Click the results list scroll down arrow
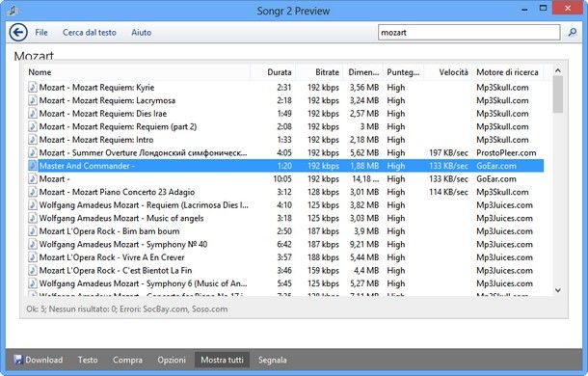Viewport: 588px width, 376px height. 557,290
